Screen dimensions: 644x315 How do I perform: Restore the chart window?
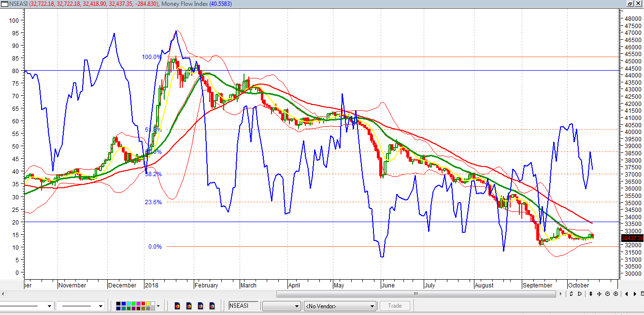point(630,3)
